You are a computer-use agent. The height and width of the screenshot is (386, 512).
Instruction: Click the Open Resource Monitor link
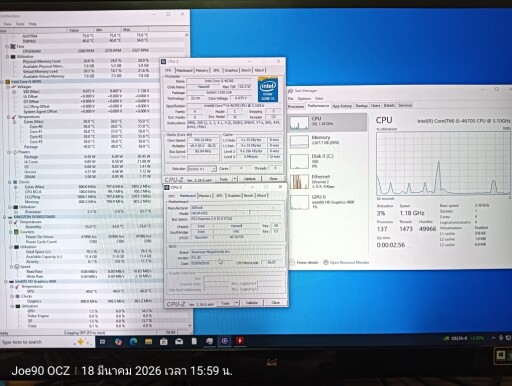click(x=349, y=262)
